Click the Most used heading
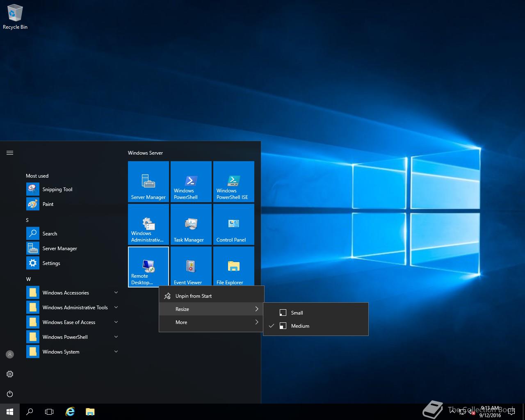The height and width of the screenshot is (420, 525). (x=37, y=176)
